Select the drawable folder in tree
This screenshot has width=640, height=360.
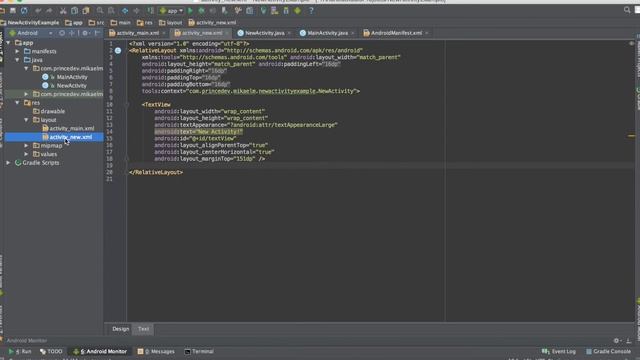pos(52,111)
